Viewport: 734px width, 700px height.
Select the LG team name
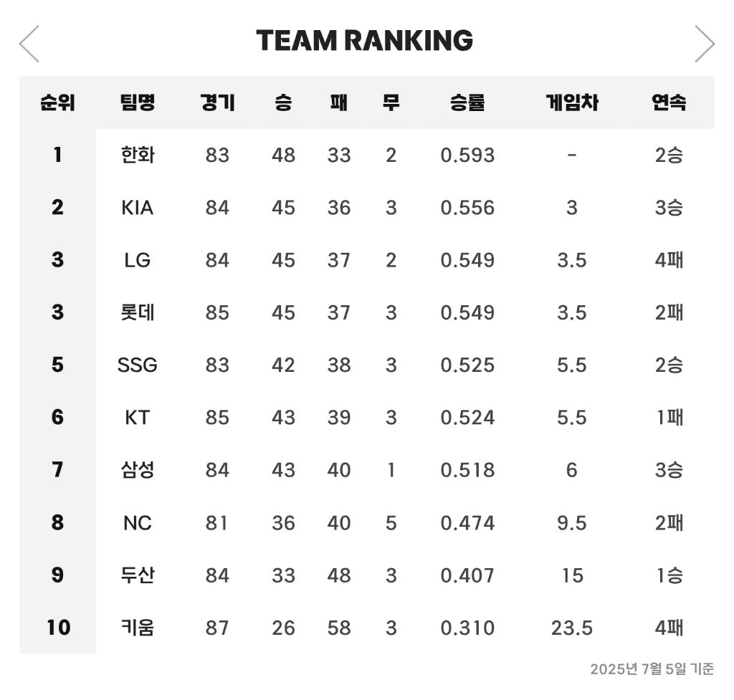pyautogui.click(x=137, y=260)
